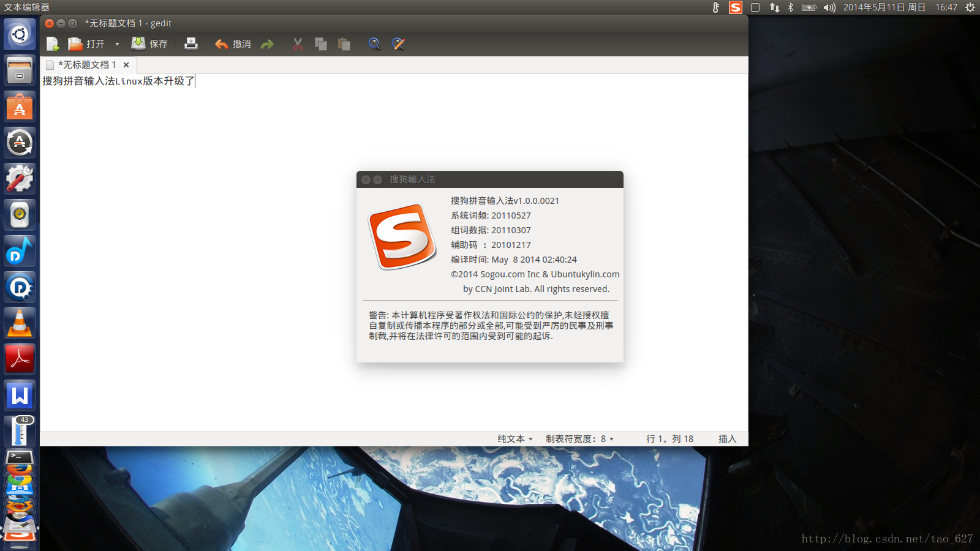Open the system session gear menu
This screenshot has height=551, width=980.
tap(970, 7)
